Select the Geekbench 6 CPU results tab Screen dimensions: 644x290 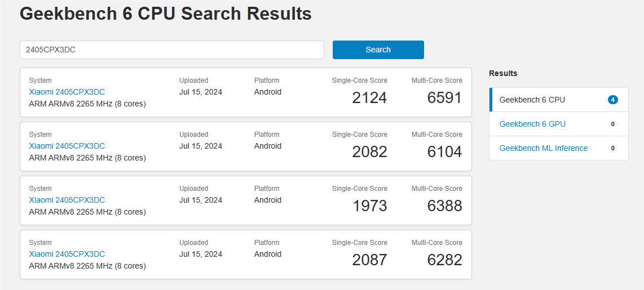coord(532,100)
